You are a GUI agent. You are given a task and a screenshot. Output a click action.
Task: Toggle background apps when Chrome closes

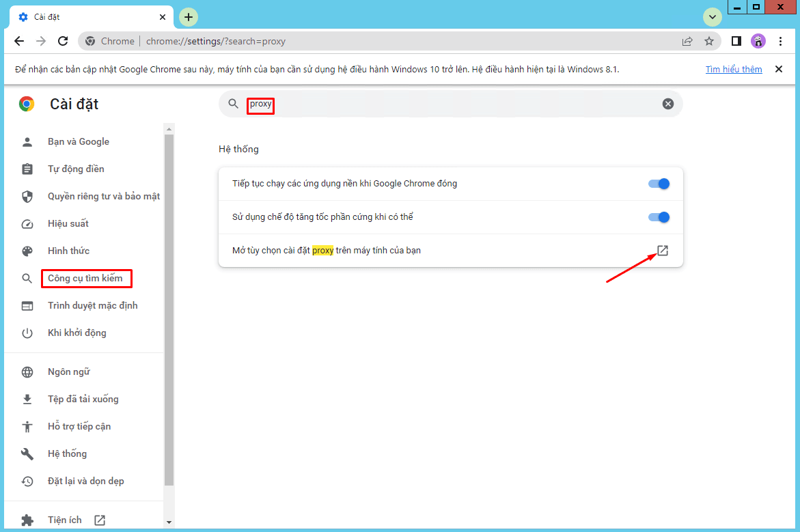click(x=659, y=184)
